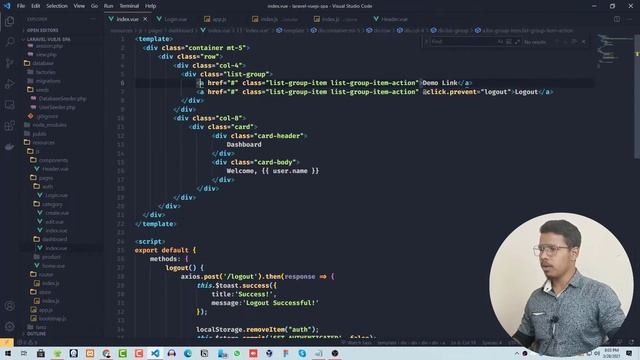
Task: Click the editor vertical scrollbar
Action: pos(637,96)
